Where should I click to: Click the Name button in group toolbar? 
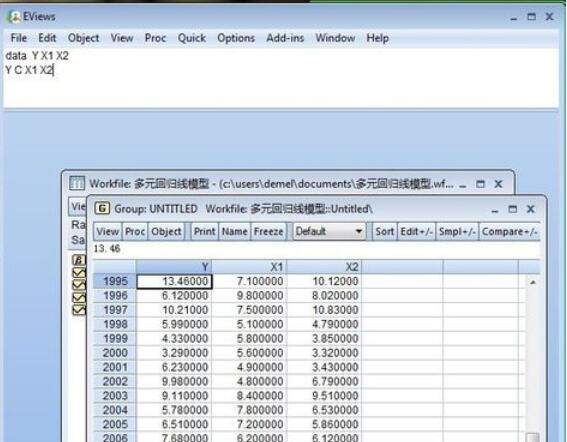234,231
